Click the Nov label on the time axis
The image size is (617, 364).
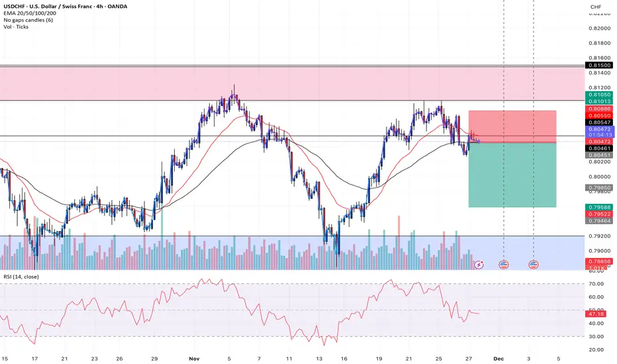[x=195, y=359]
